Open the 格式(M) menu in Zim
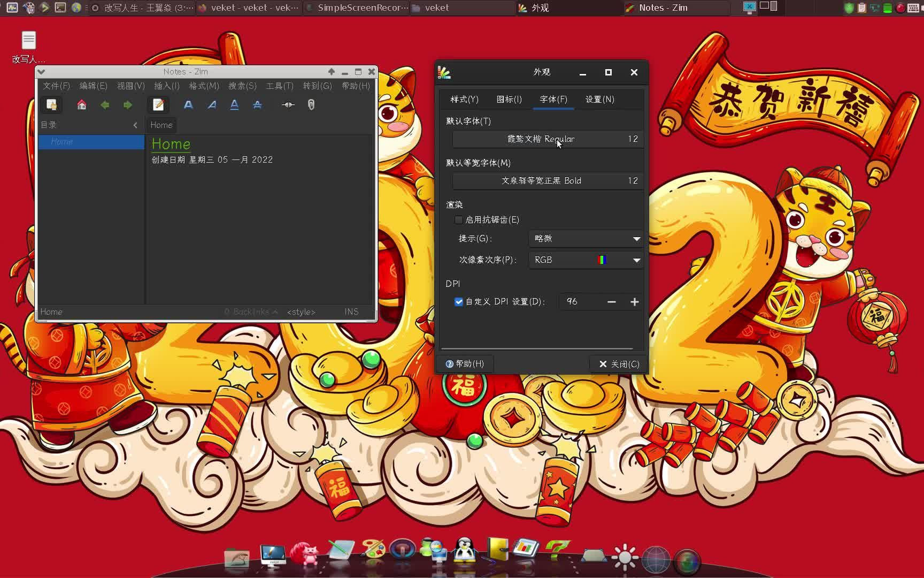Image resolution: width=924 pixels, height=578 pixels. click(x=204, y=86)
